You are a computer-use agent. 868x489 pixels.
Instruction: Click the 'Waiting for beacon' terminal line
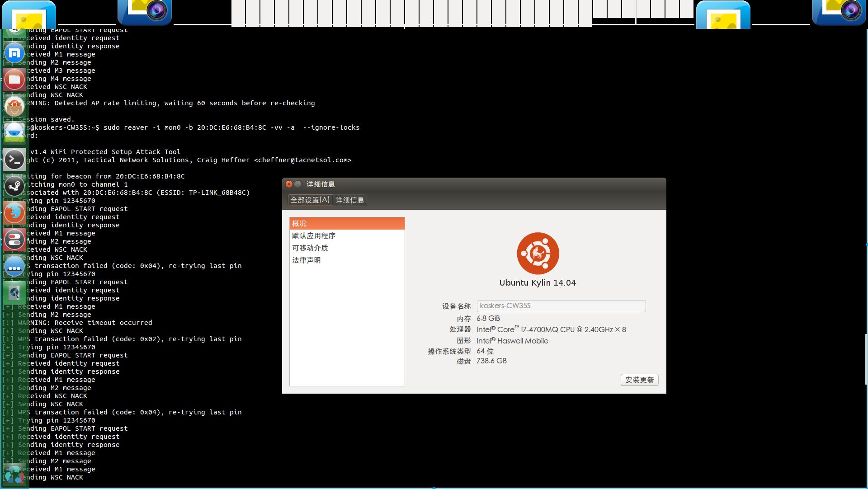point(94,177)
